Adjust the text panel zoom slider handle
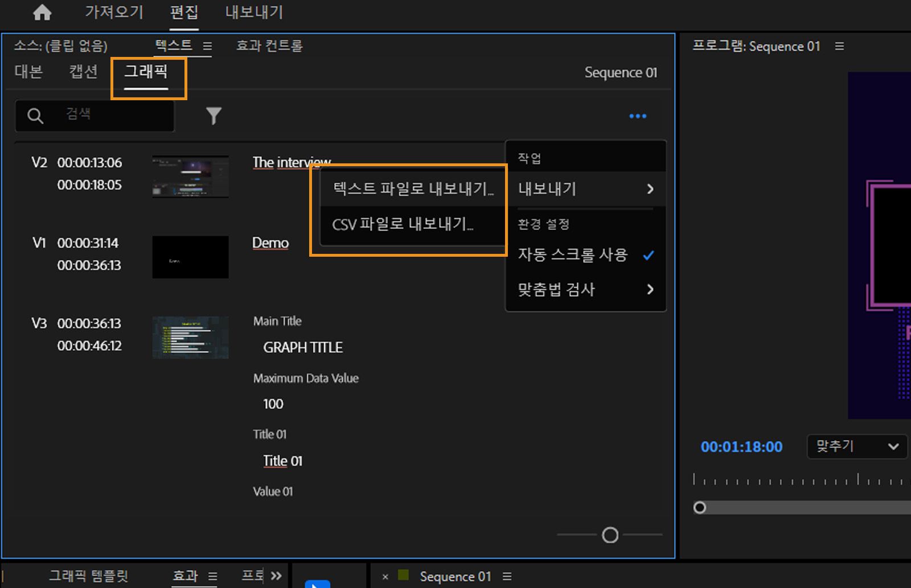Screen dimensions: 911x588 pos(610,535)
